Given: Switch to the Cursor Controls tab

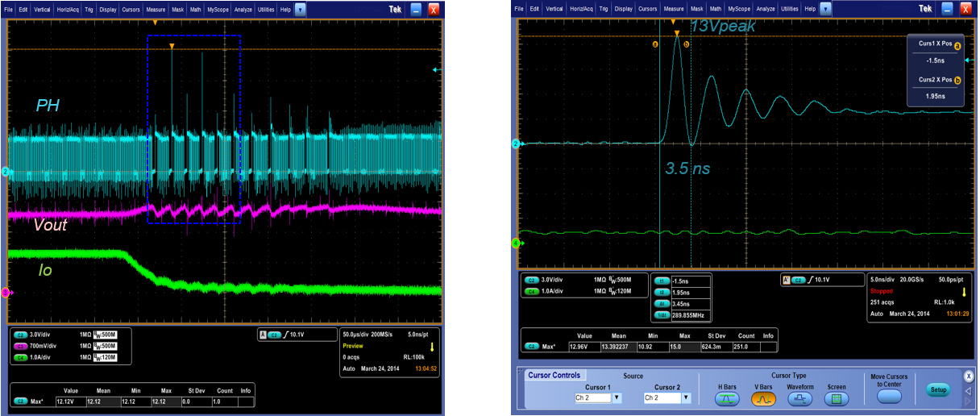Looking at the screenshot, I should (x=554, y=376).
